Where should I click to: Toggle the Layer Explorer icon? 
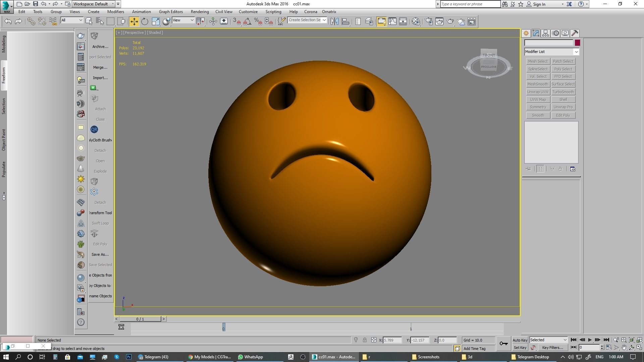point(369,21)
